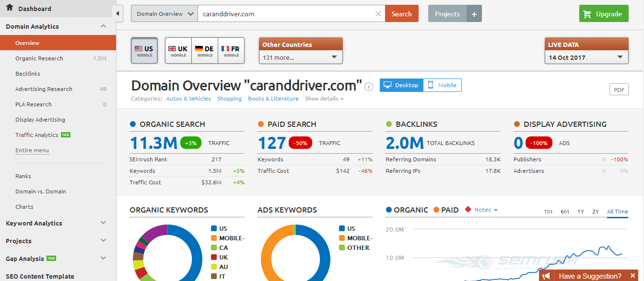
Task: Export the report with the PDF button
Action: [619, 90]
